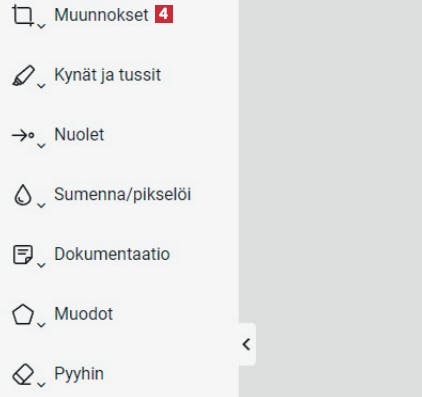
Task: Select the eraser icon
Action: (x=23, y=374)
